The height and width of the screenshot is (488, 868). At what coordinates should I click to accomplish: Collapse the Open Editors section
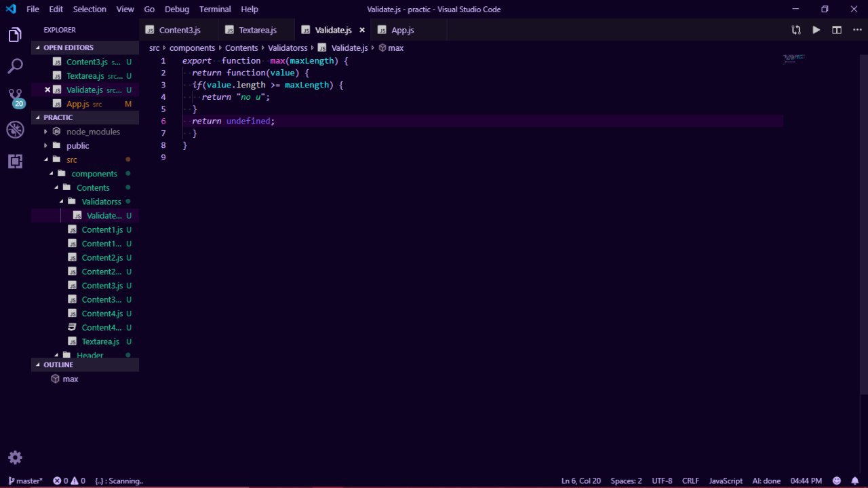(85, 48)
